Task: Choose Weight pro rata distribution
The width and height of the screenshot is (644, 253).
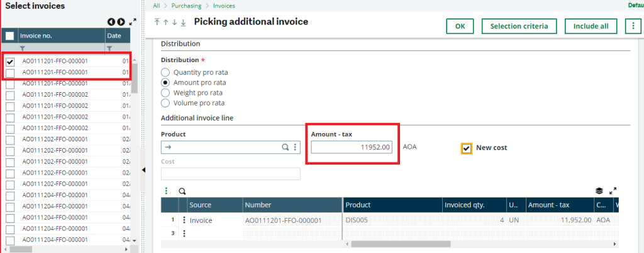Action: tap(165, 93)
